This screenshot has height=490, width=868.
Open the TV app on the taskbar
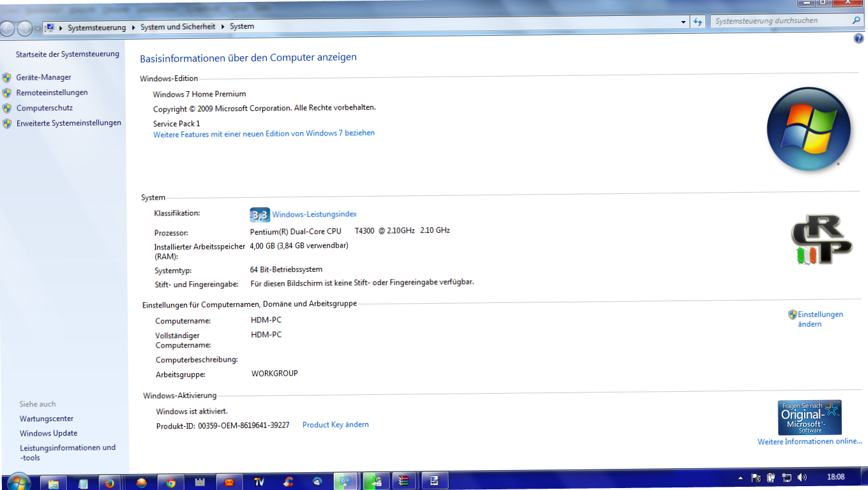click(258, 482)
